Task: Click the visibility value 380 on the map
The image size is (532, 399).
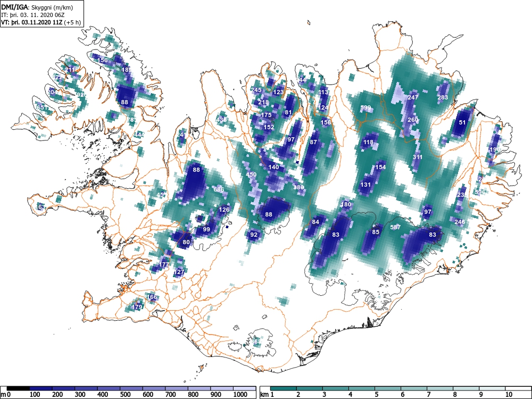Action: [298, 187]
